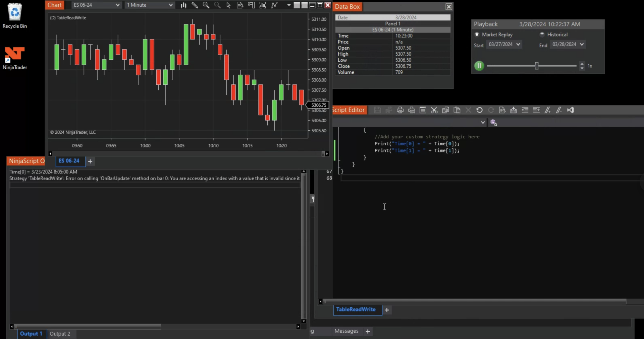Add a tab next to Messages
This screenshot has height=339, width=644.
point(368,331)
